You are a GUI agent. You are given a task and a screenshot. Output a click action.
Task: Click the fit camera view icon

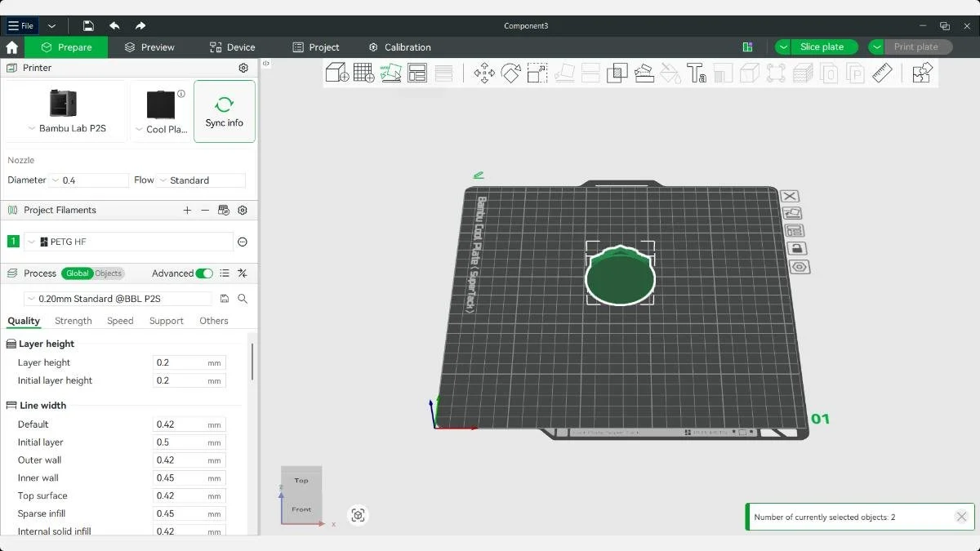358,515
